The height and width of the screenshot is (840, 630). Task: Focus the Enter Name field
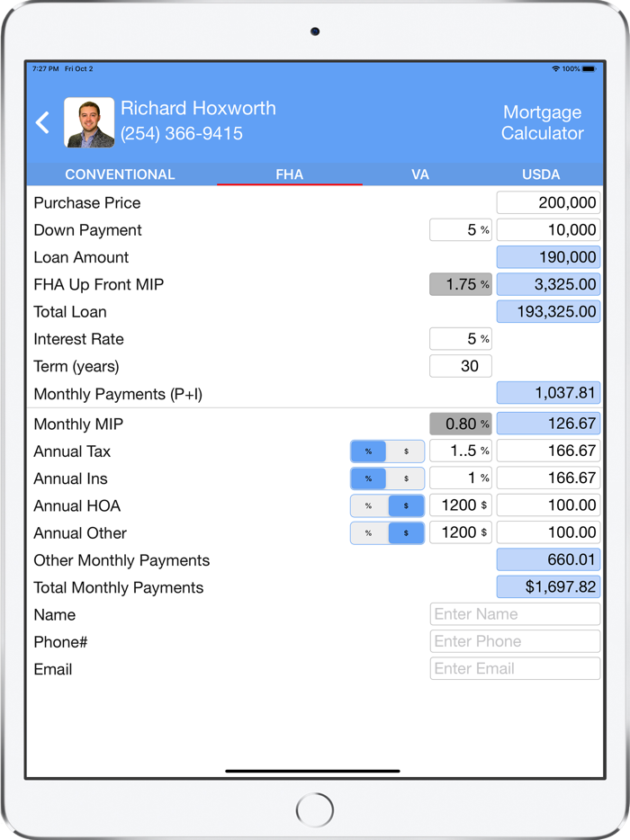515,614
